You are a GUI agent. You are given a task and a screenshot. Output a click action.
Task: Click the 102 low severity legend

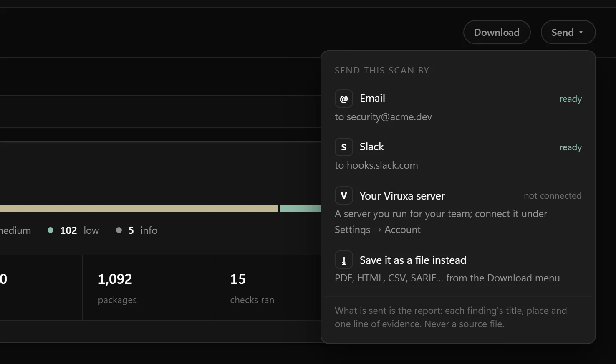point(73,230)
